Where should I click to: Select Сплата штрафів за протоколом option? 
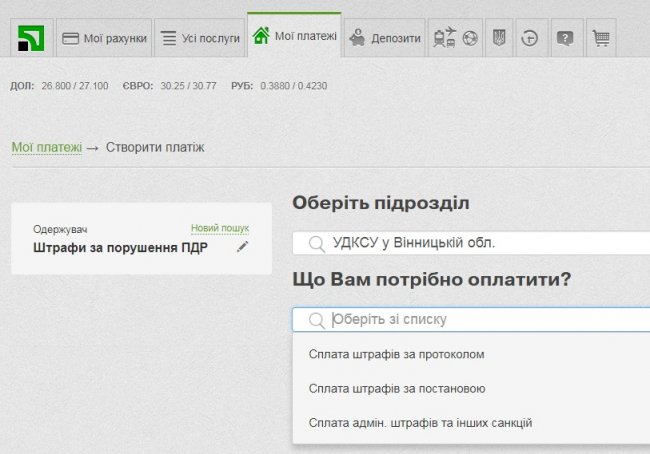click(398, 354)
